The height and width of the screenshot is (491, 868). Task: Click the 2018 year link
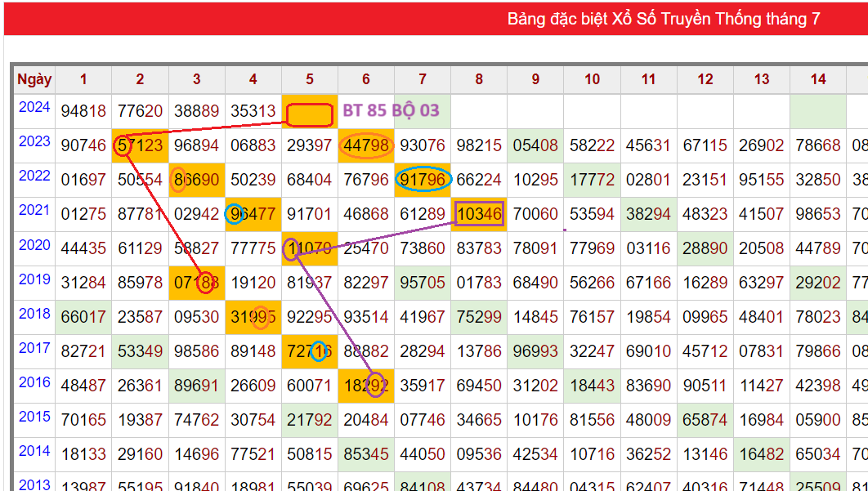coord(34,314)
